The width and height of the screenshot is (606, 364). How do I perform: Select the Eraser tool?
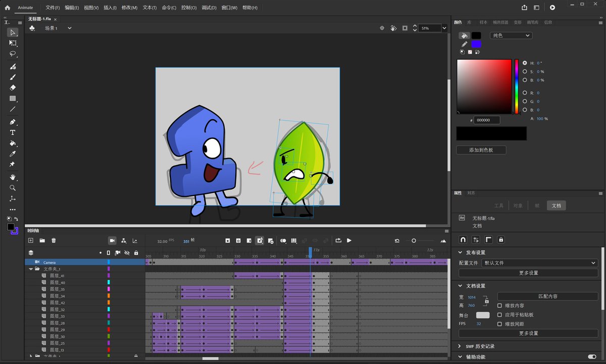pyautogui.click(x=13, y=88)
